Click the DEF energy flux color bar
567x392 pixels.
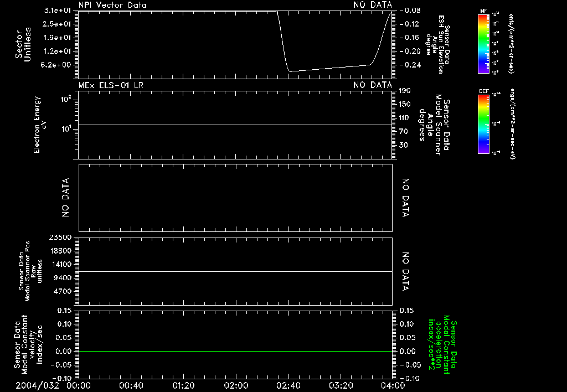(x=483, y=124)
